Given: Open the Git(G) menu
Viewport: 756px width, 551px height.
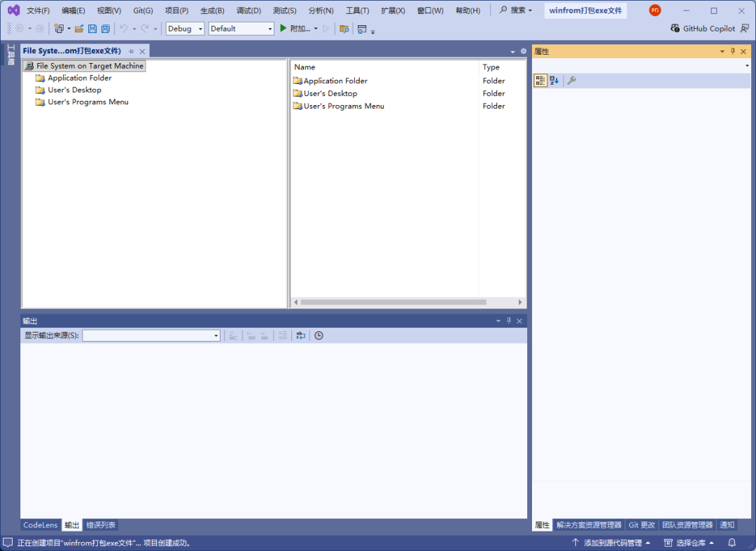Looking at the screenshot, I should [x=143, y=10].
